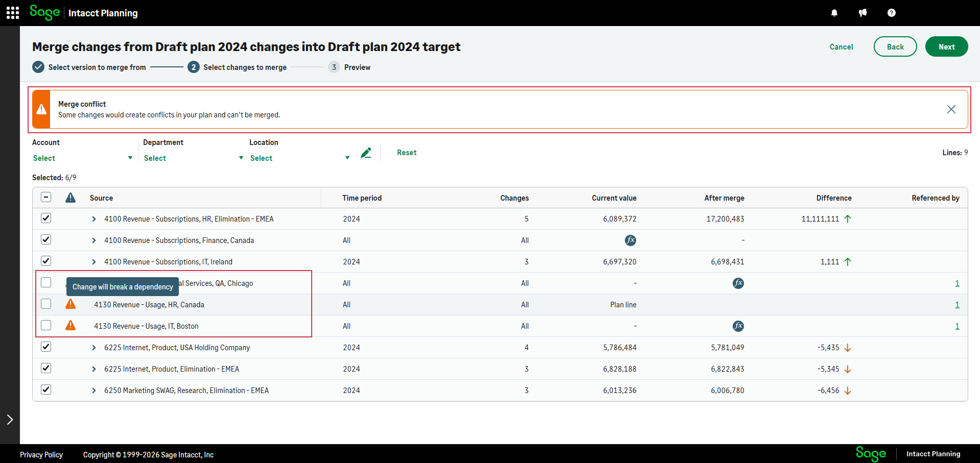Uncheck HR, Elimination - EMEA row checkbox
Screen dimensions: 980x463
pyautogui.click(x=46, y=218)
